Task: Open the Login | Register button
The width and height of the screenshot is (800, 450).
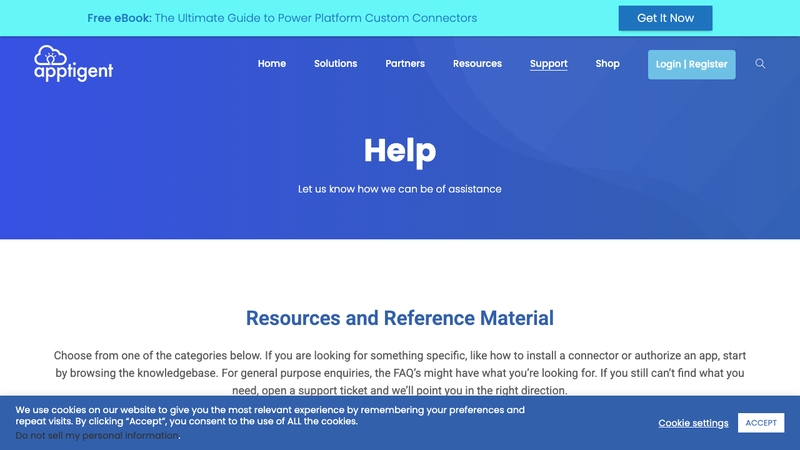Action: point(691,64)
